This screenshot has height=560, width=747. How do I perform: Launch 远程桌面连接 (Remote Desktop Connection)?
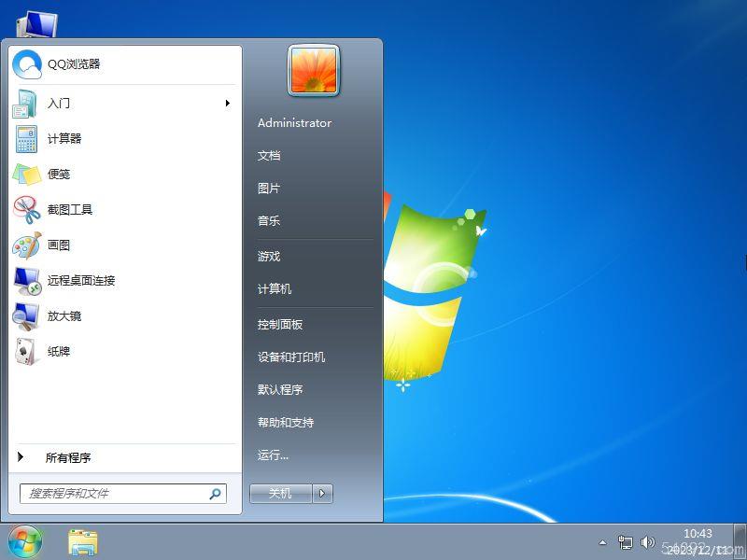83,280
